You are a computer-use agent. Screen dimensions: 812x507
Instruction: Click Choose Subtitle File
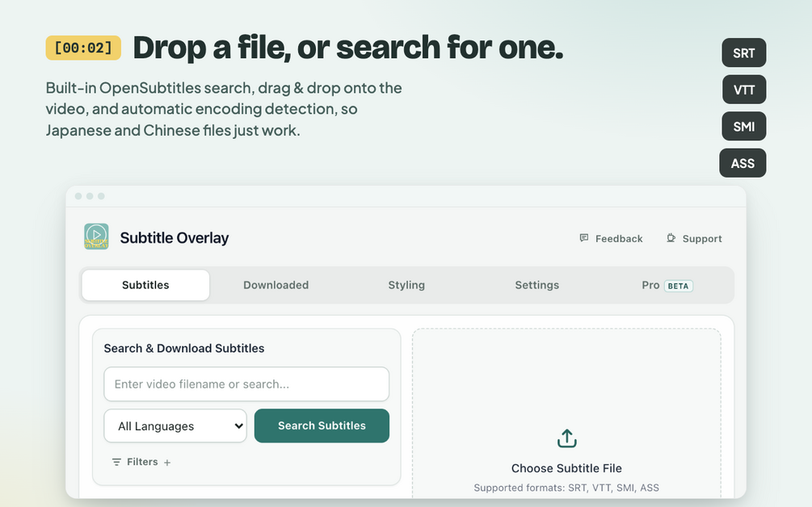566,468
